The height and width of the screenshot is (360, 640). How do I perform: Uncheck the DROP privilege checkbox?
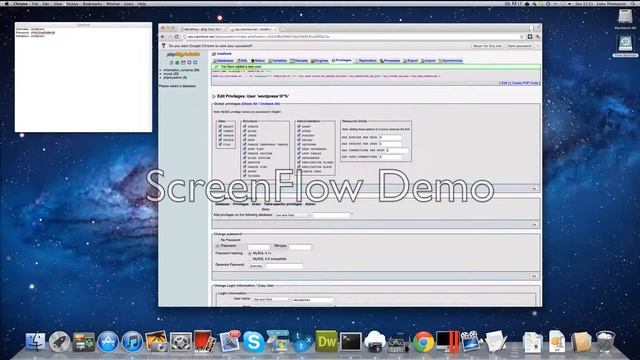point(245,140)
